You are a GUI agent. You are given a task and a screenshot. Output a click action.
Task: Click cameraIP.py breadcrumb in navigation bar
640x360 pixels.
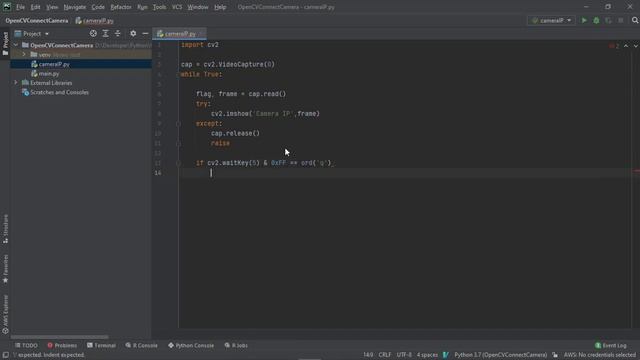pyautogui.click(x=95, y=20)
